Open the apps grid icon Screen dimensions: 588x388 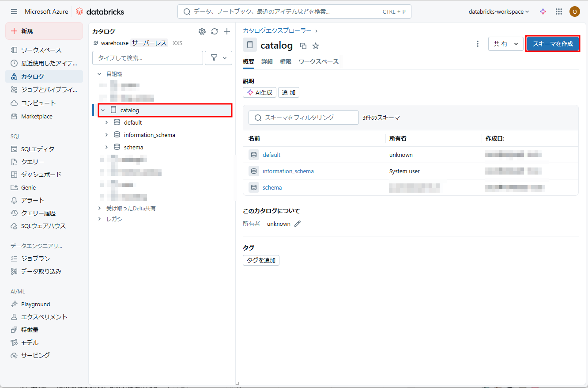pos(559,12)
